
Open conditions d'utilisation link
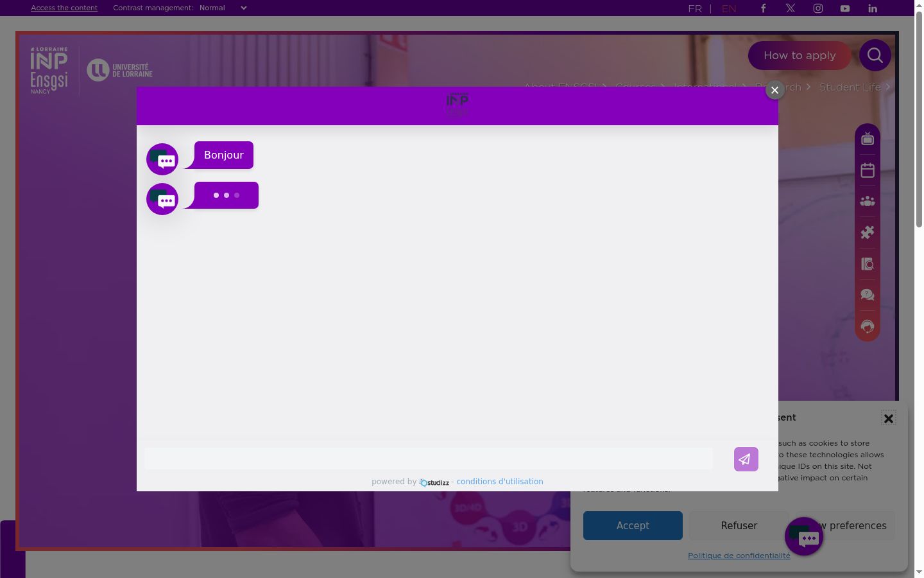point(500,482)
